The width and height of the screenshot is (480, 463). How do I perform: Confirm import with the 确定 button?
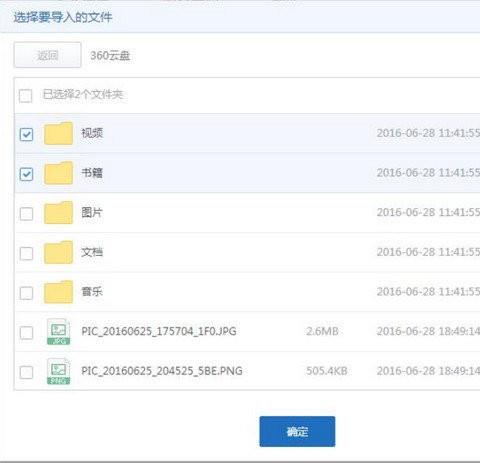(x=297, y=432)
